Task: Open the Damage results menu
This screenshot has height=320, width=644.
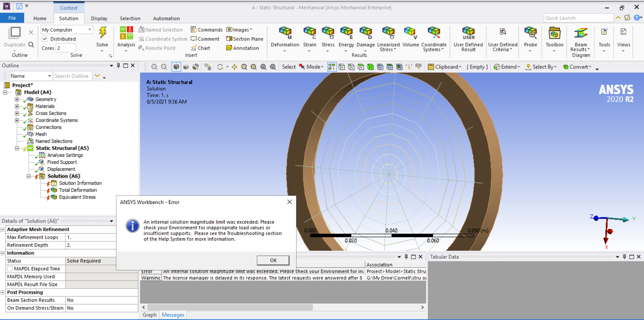Action: [x=366, y=39]
